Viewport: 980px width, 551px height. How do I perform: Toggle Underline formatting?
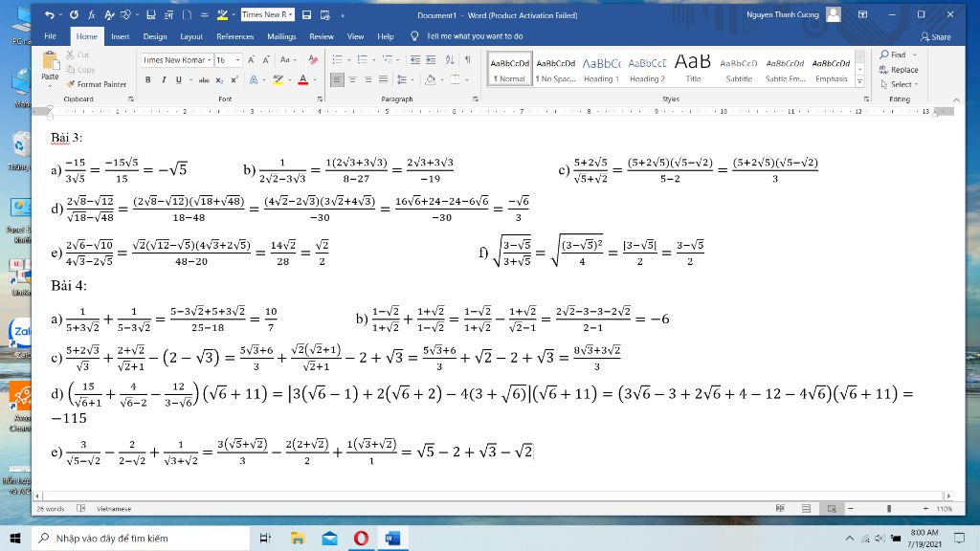coord(179,80)
